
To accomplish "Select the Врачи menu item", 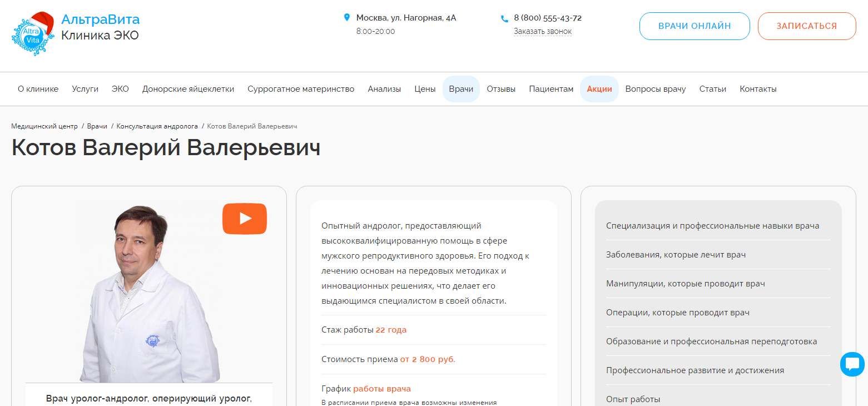I will [461, 89].
